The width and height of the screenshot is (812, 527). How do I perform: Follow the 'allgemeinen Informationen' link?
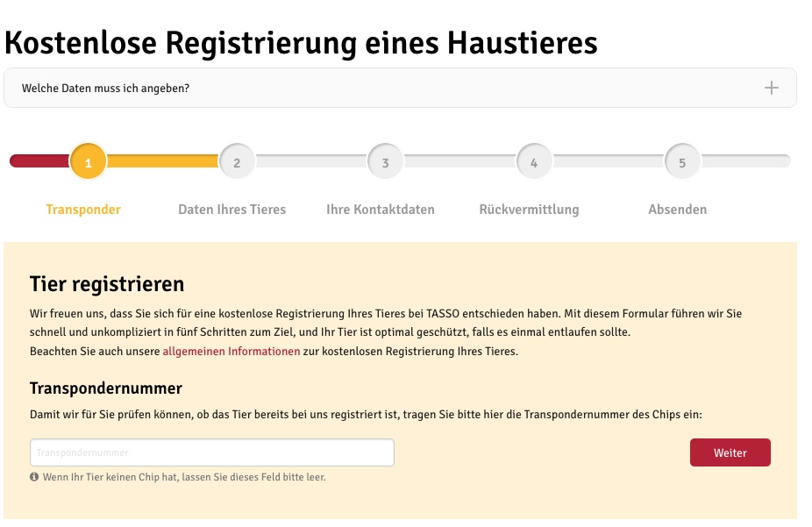[x=231, y=352]
